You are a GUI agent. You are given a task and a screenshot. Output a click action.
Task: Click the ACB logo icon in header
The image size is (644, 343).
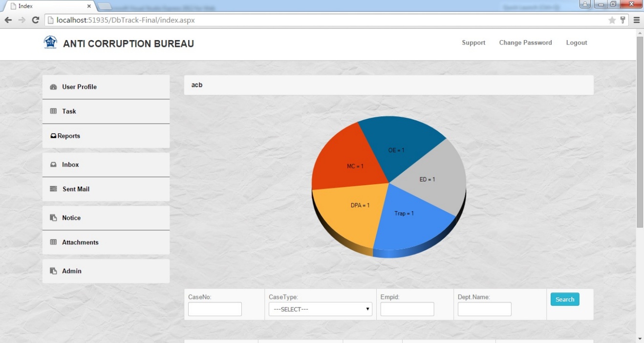(50, 43)
